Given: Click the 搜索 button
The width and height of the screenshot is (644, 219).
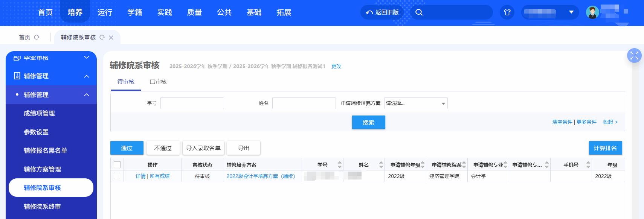Looking at the screenshot, I should point(368,122).
